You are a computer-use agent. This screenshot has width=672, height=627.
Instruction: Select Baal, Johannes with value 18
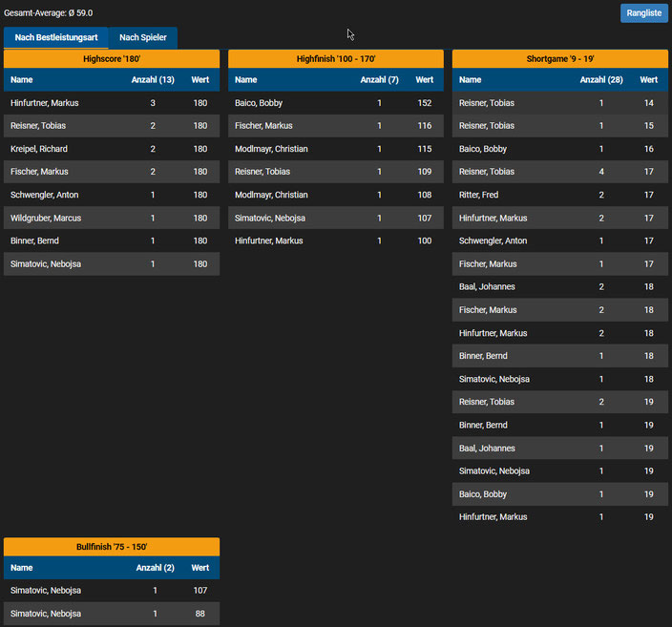click(560, 286)
